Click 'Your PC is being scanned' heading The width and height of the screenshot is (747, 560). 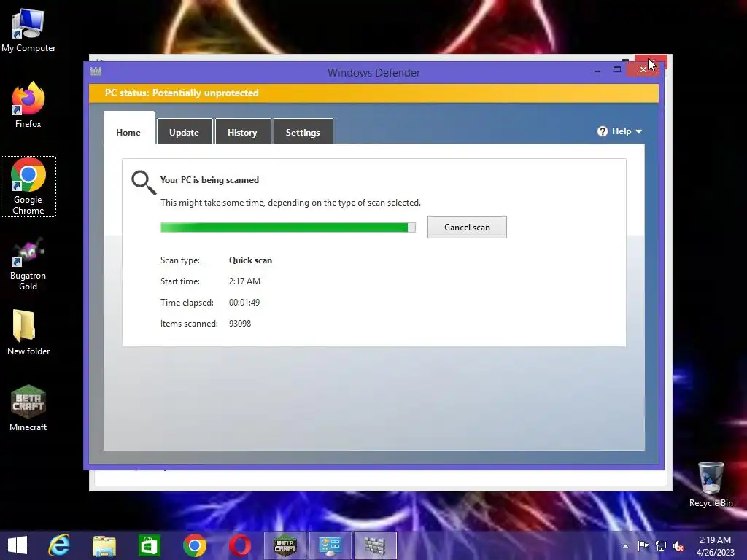click(209, 180)
